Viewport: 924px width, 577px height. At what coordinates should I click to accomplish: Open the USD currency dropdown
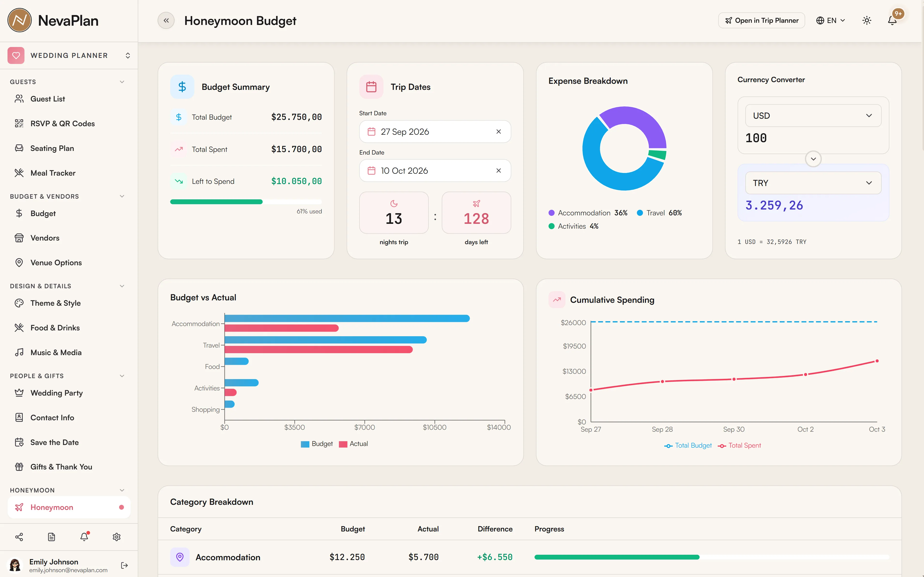(813, 116)
